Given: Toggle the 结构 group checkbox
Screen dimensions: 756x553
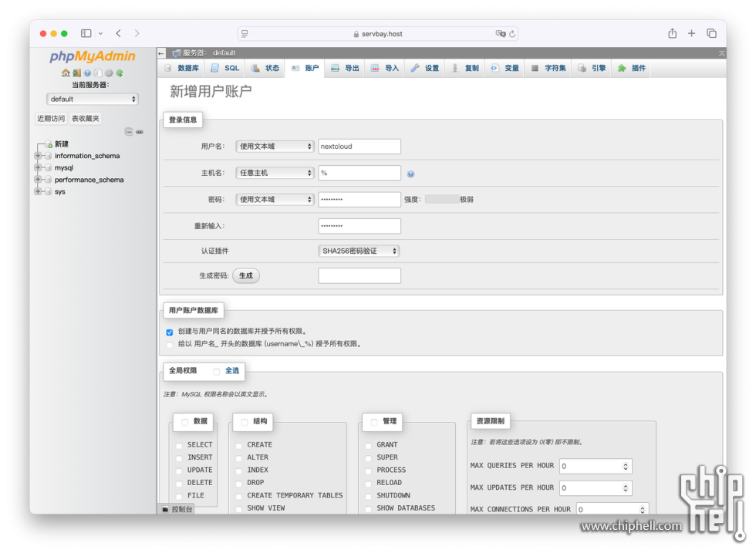Looking at the screenshot, I should pos(245,422).
